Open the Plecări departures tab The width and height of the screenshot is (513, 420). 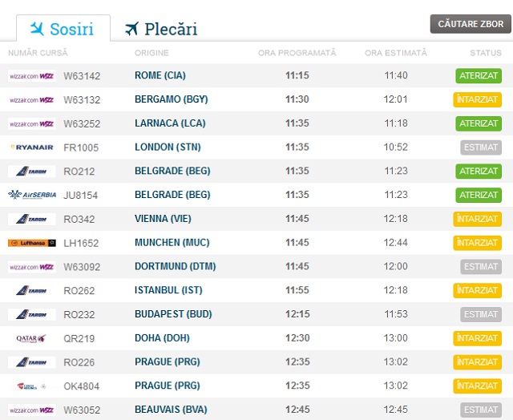pyautogui.click(x=161, y=30)
